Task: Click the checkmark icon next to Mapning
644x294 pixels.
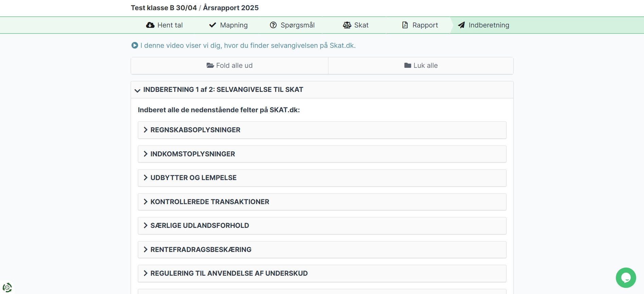Action: tap(213, 25)
